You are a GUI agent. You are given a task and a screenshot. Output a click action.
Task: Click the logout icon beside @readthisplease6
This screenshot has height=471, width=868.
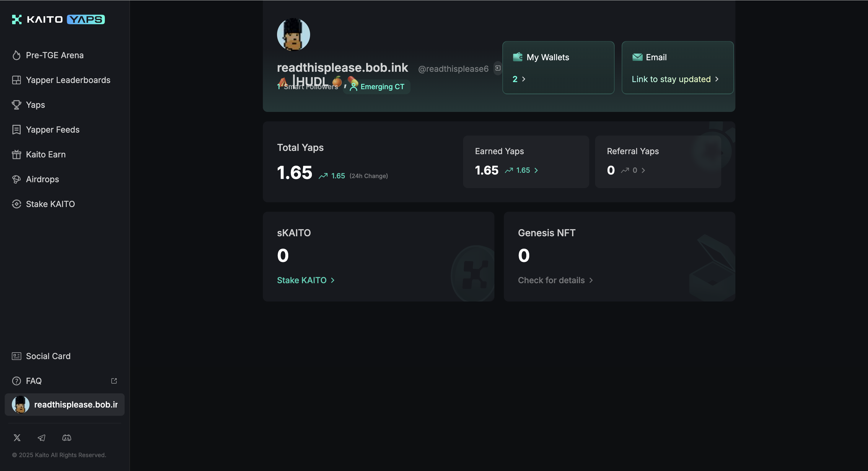tap(498, 69)
